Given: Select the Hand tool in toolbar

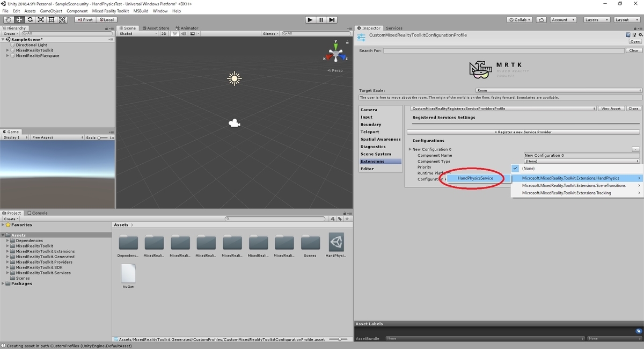Looking at the screenshot, I should click(x=8, y=20).
